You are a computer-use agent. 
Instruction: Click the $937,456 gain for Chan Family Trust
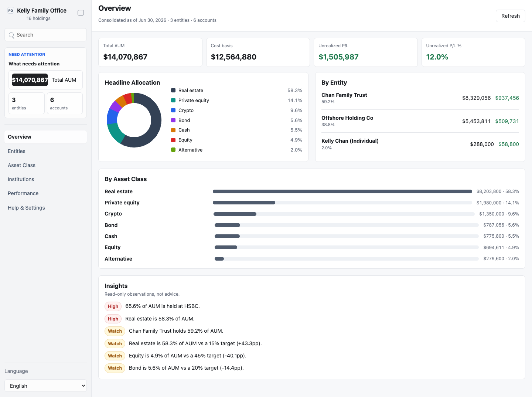pos(507,98)
